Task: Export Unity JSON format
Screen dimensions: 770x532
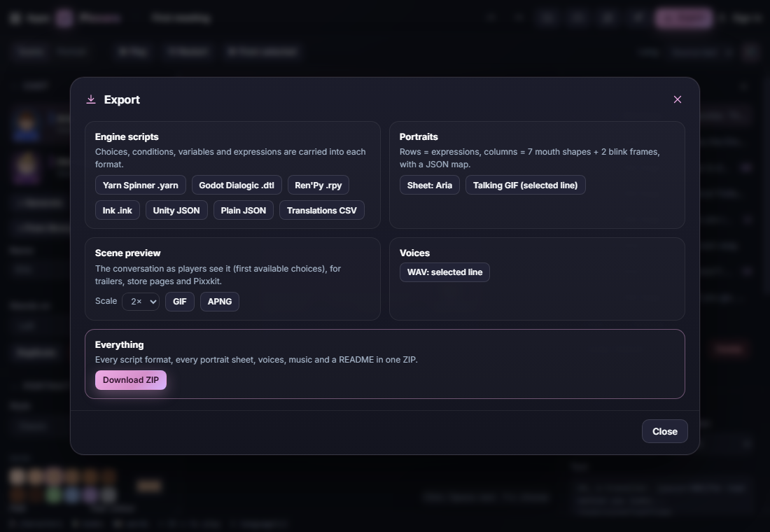Action: coord(176,210)
